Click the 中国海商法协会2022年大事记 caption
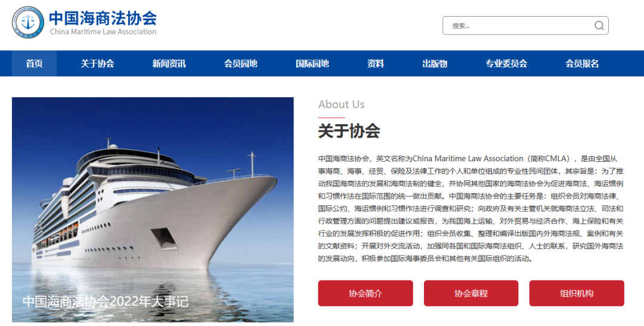 (x=106, y=302)
